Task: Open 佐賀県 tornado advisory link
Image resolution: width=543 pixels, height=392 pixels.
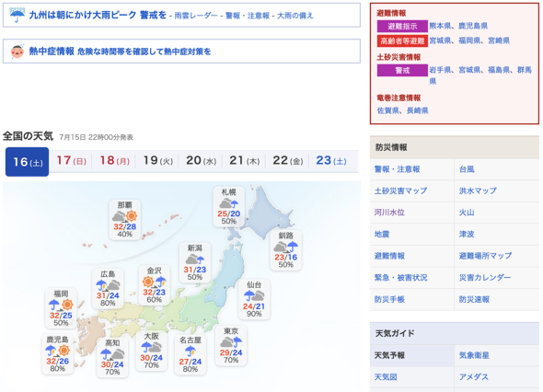Action: point(387,110)
